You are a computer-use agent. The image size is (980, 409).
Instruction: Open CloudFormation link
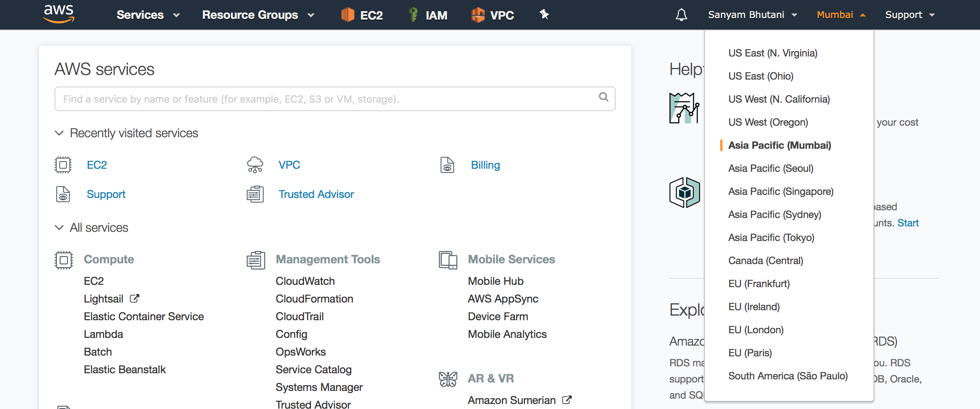point(314,299)
